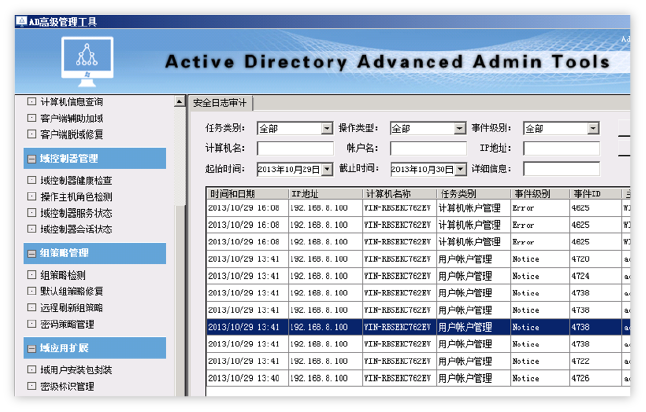Click the icon beside 操作主机角色检测

point(31,197)
